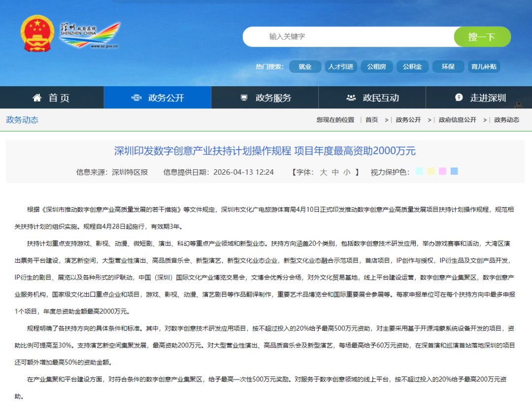This screenshot has height=411, width=532.
Task: Click the 就业 hot search tag
Action: click(x=305, y=66)
